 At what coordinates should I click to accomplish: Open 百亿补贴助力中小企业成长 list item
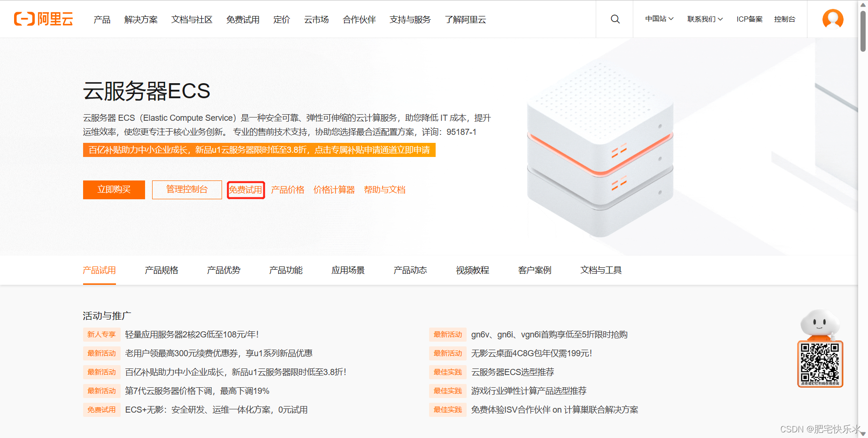[x=236, y=372]
